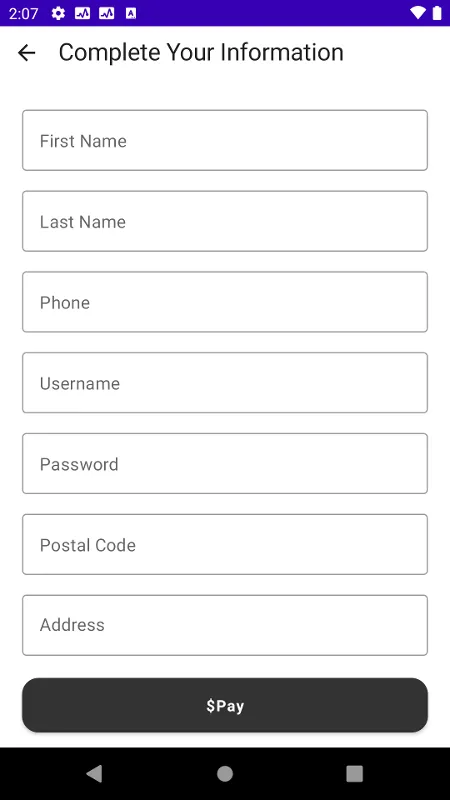Focus the Address input field
This screenshot has width=450, height=800.
pos(225,625)
